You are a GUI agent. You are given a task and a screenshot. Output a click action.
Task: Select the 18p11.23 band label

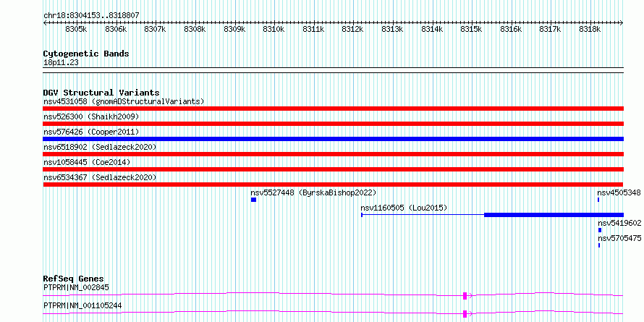click(61, 63)
